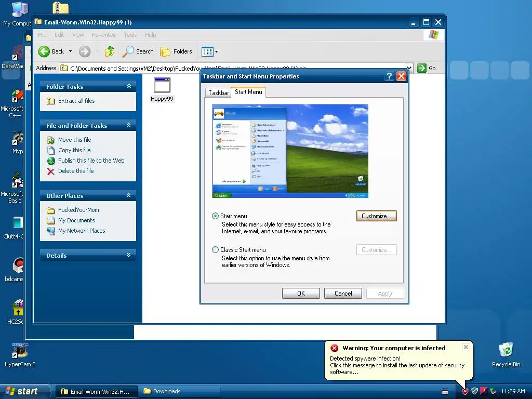
Task: Click the on-screen keyboard tray icon
Action: coord(445,392)
